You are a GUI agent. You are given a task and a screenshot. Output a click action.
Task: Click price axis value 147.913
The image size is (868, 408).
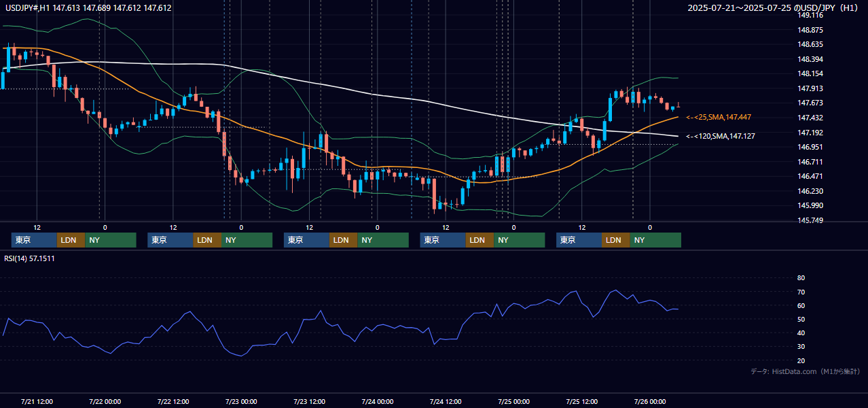tap(811, 88)
